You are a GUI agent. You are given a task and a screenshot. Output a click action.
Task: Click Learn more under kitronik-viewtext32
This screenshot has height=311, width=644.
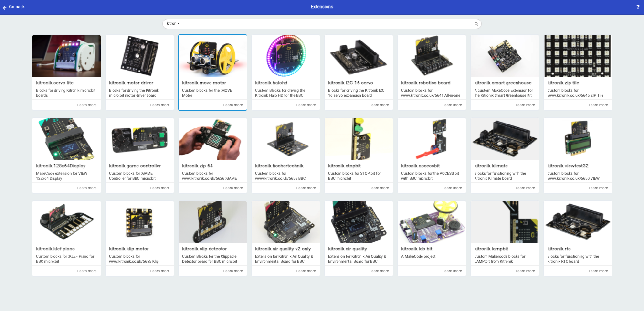[598, 188]
